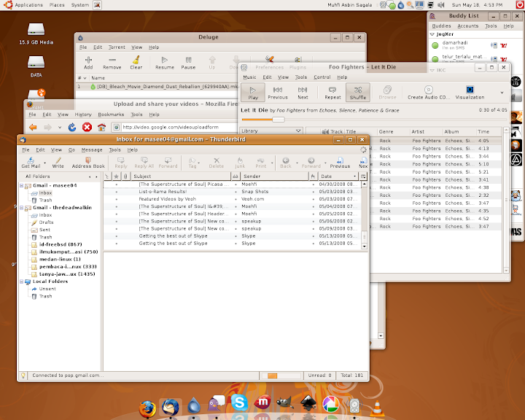Viewport: 525px width, 420px height.
Task: Open music player toolbar overflow chevron
Action: [x=502, y=93]
